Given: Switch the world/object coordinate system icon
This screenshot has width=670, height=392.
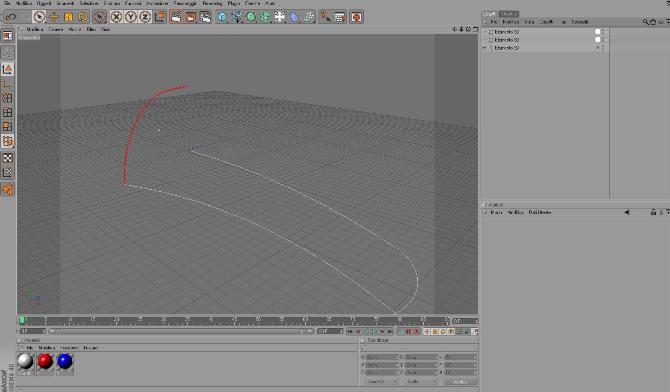Looking at the screenshot, I should (x=160, y=17).
